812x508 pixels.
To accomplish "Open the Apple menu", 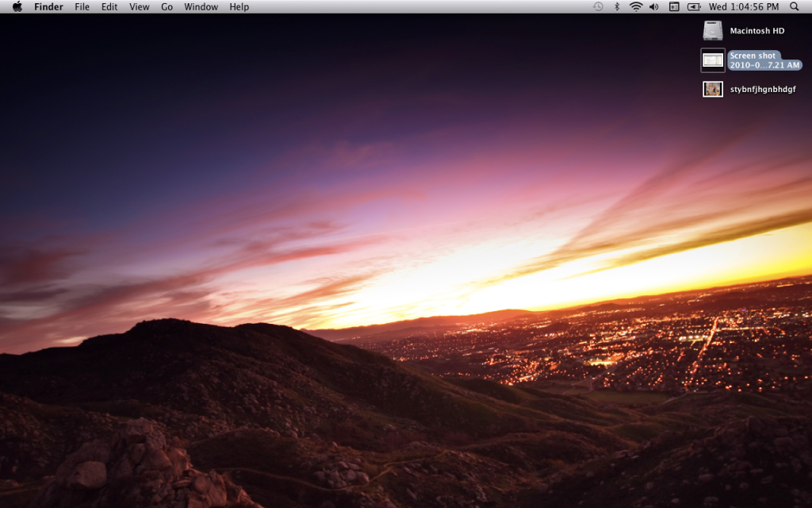I will click(x=17, y=6).
